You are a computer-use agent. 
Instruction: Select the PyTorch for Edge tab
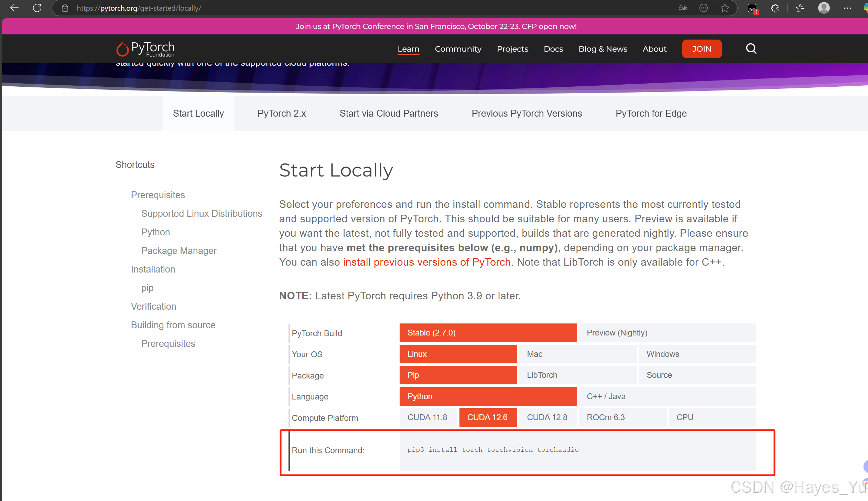pyautogui.click(x=651, y=113)
